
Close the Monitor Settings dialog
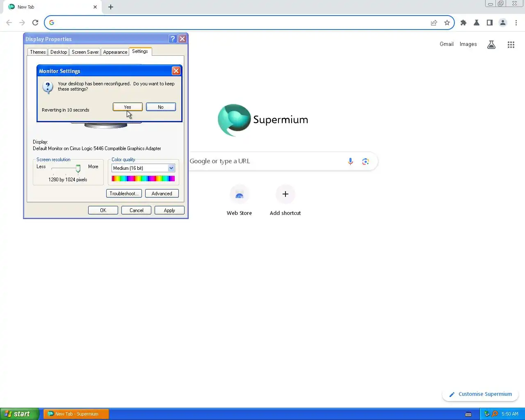pos(176,71)
